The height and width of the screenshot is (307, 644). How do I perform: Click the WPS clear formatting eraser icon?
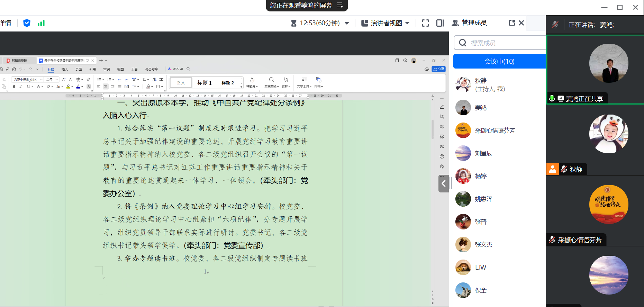[x=89, y=80]
